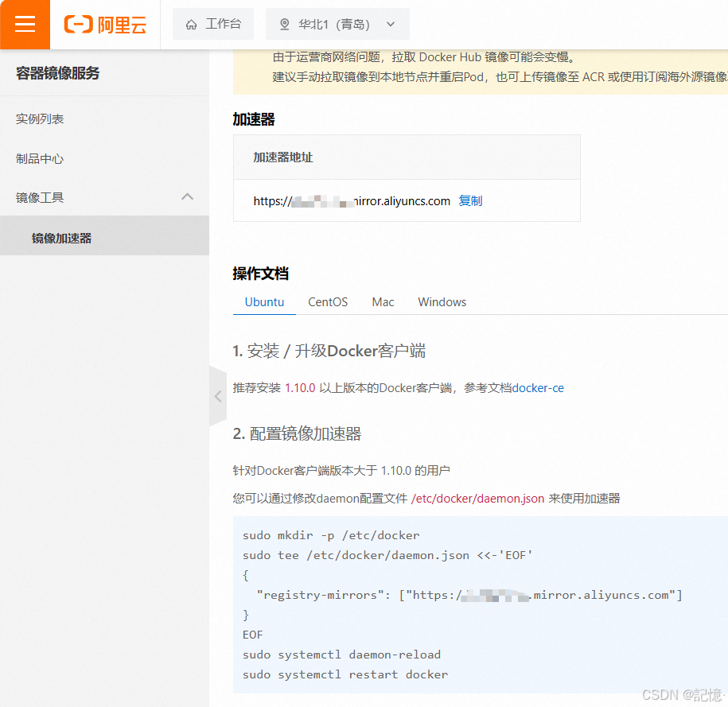Image resolution: width=728 pixels, height=707 pixels.
Task: Click the ACR upload suggestion line in the notice
Action: (x=500, y=76)
